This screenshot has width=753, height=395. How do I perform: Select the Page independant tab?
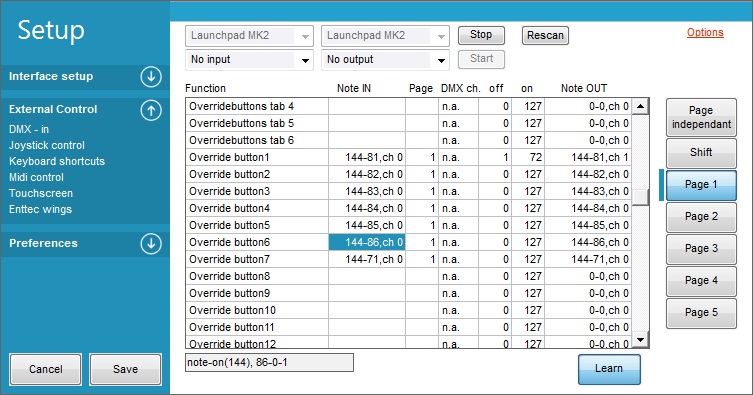701,117
